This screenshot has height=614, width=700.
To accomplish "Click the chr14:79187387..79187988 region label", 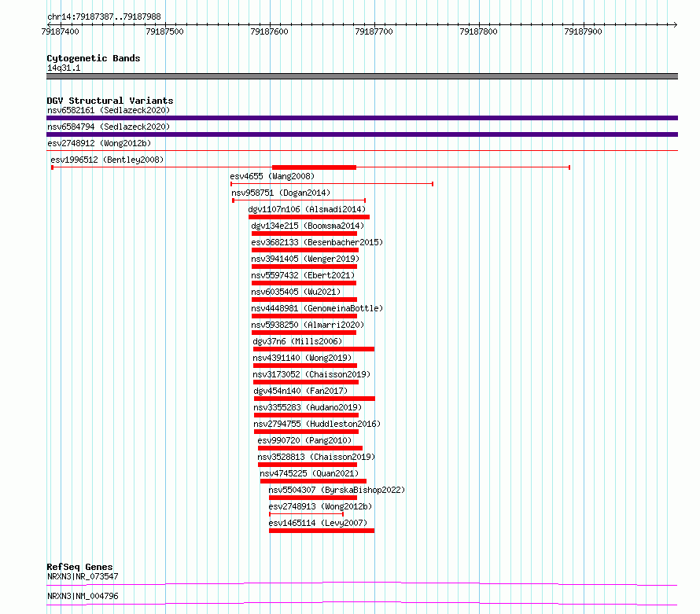I will click(104, 17).
